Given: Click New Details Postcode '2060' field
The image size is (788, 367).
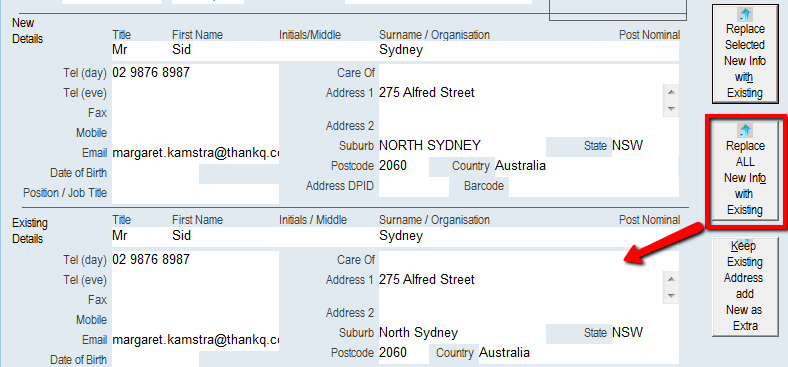Looking at the screenshot, I should click(404, 166).
